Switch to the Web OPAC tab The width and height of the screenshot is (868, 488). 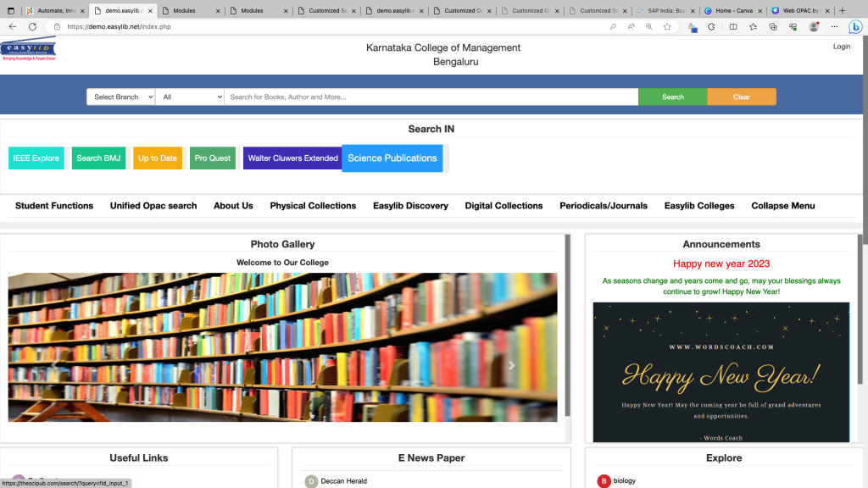tap(800, 10)
